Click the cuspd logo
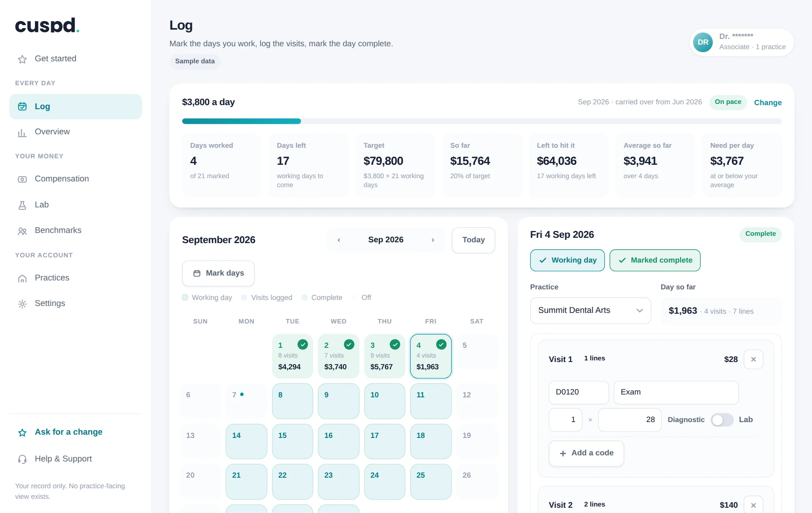Image resolution: width=812 pixels, height=513 pixels. tap(47, 25)
